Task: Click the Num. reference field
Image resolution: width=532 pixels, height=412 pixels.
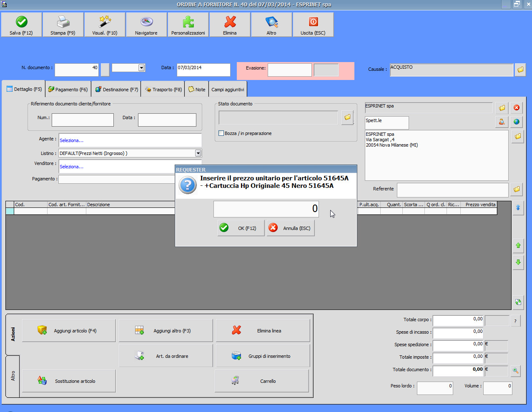Action: tap(83, 120)
